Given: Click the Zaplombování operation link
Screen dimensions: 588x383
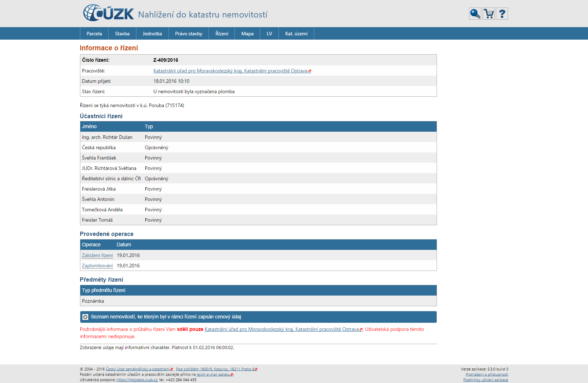Looking at the screenshot, I should point(97,266).
